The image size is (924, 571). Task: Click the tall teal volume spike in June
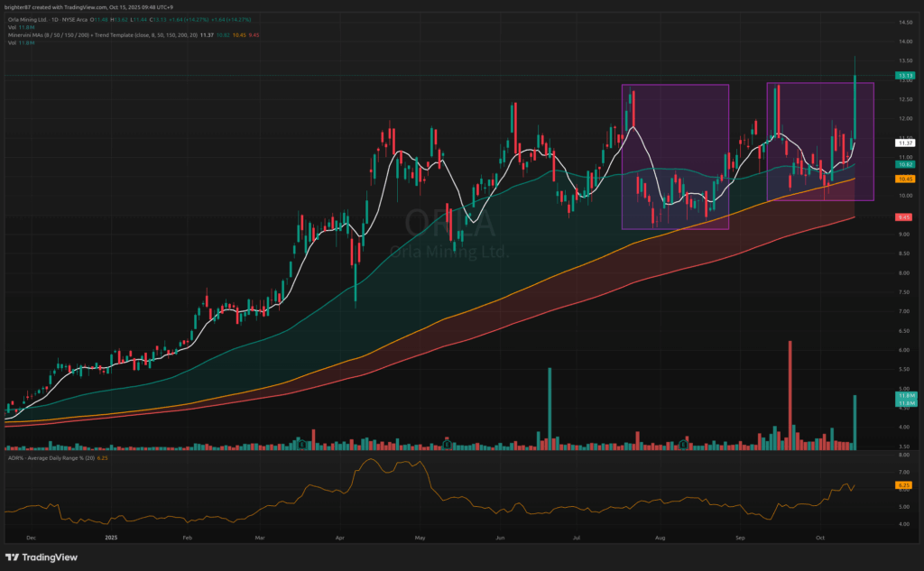550,408
